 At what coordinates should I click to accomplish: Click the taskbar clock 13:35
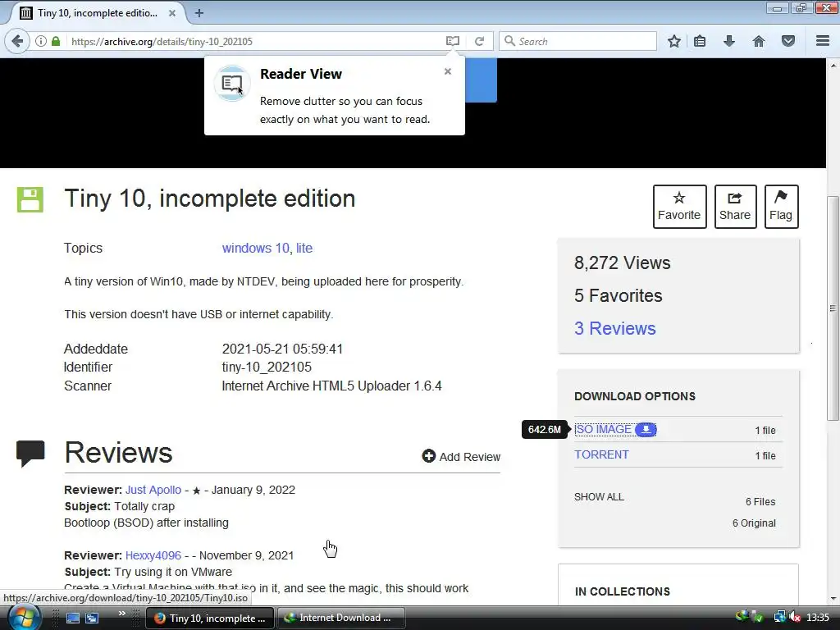818,618
